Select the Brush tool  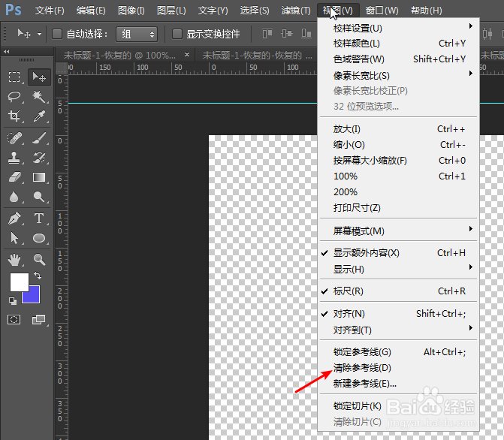tap(39, 138)
